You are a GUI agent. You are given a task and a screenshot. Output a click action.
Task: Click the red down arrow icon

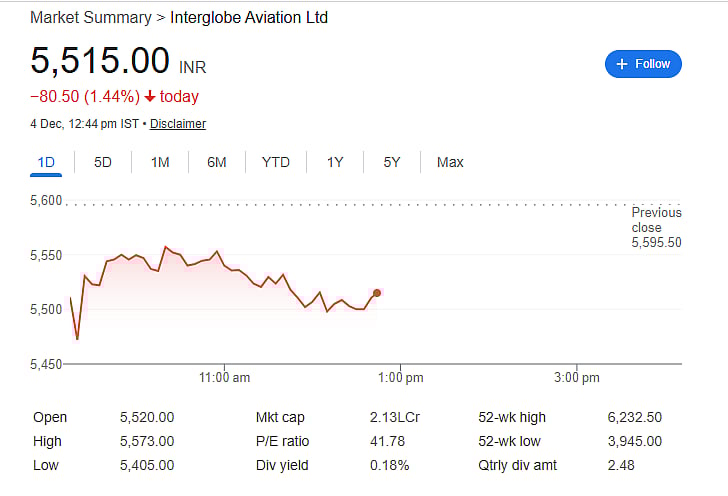(x=150, y=97)
